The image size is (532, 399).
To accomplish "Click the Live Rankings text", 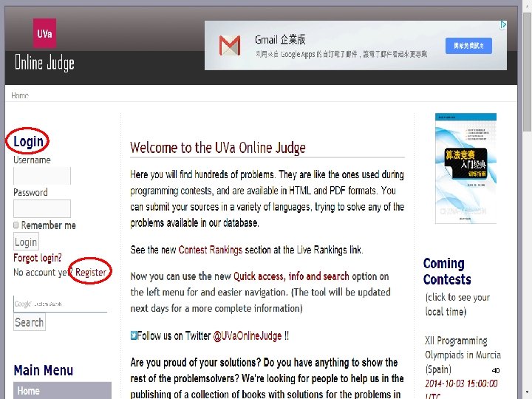I will pyautogui.click(x=321, y=250).
